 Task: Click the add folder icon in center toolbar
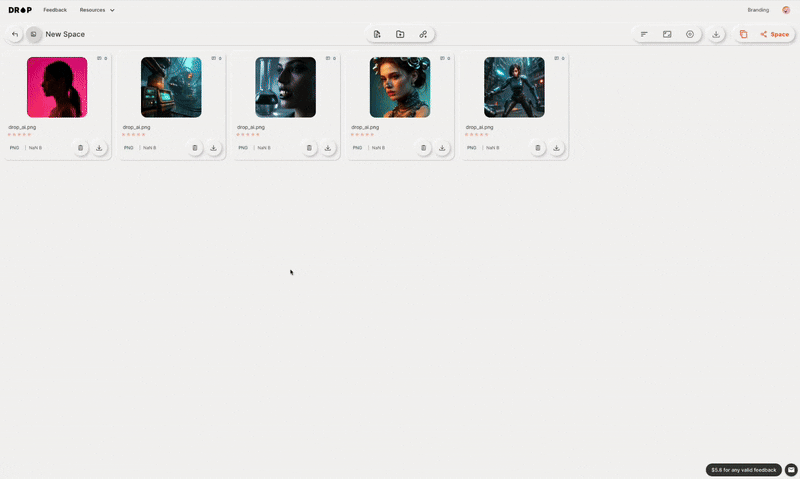point(400,34)
